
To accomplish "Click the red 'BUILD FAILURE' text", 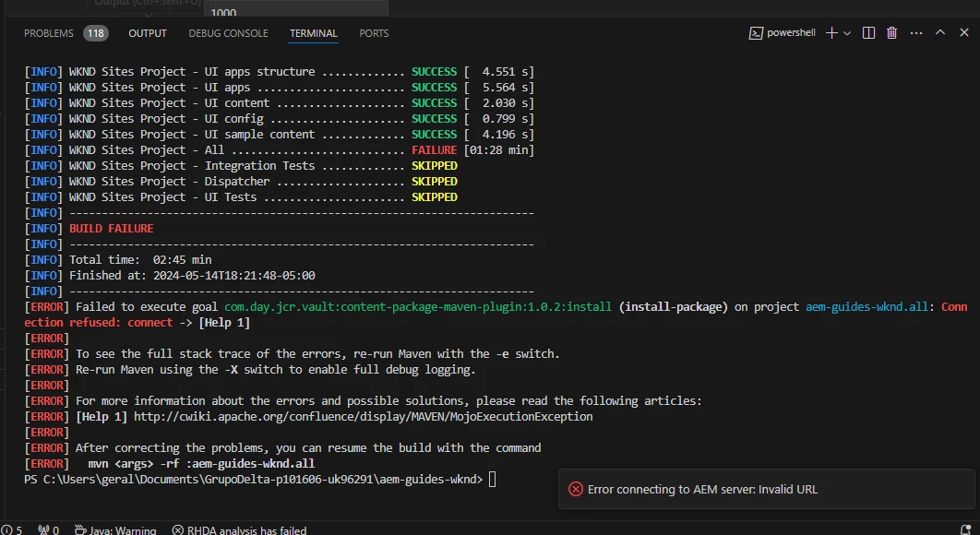I will [x=112, y=228].
